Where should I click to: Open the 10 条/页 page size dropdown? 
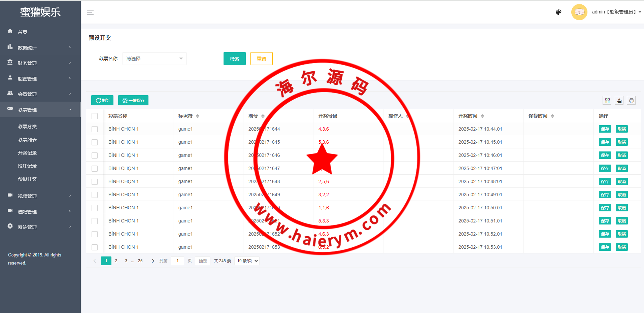[247, 261]
